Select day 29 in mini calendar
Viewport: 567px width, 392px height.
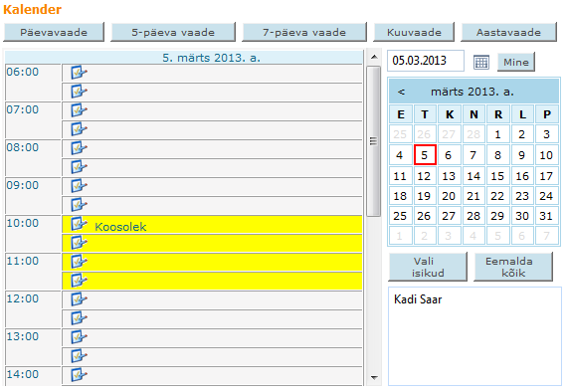(x=498, y=216)
